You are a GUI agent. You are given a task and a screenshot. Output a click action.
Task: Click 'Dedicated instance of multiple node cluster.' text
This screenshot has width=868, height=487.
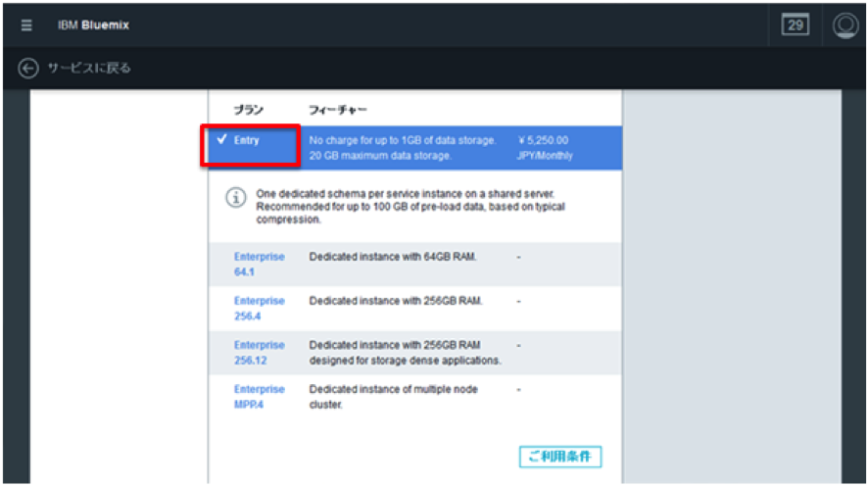coord(393,397)
